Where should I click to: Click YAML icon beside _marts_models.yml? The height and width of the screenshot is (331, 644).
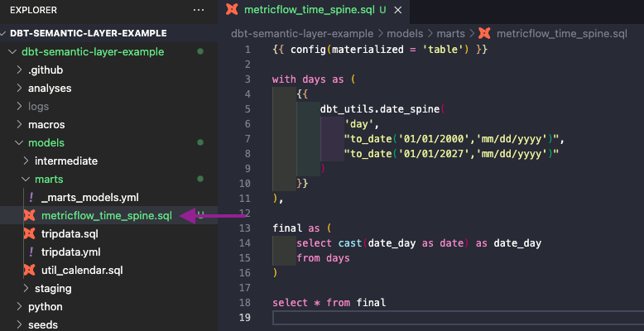(x=31, y=198)
